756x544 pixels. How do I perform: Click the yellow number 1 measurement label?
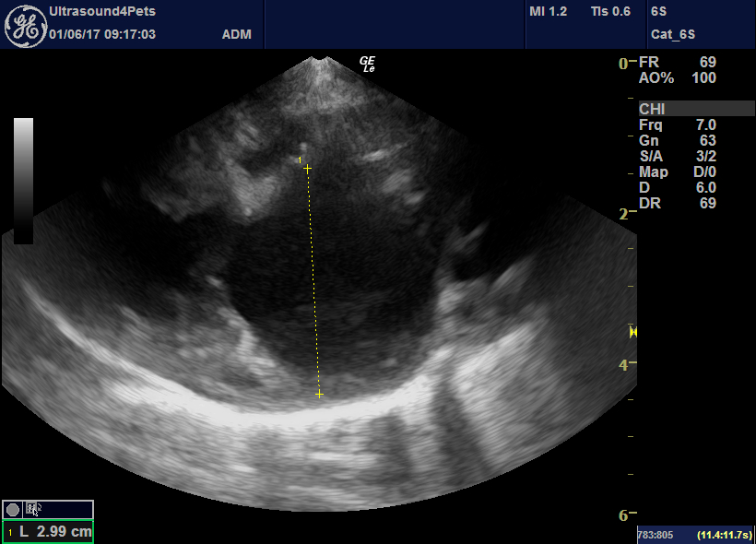pyautogui.click(x=300, y=159)
